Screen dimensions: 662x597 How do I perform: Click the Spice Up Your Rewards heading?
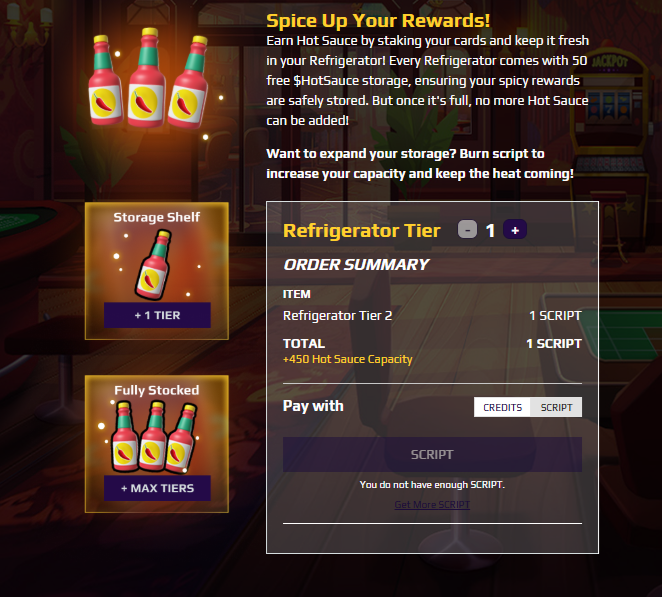point(378,21)
